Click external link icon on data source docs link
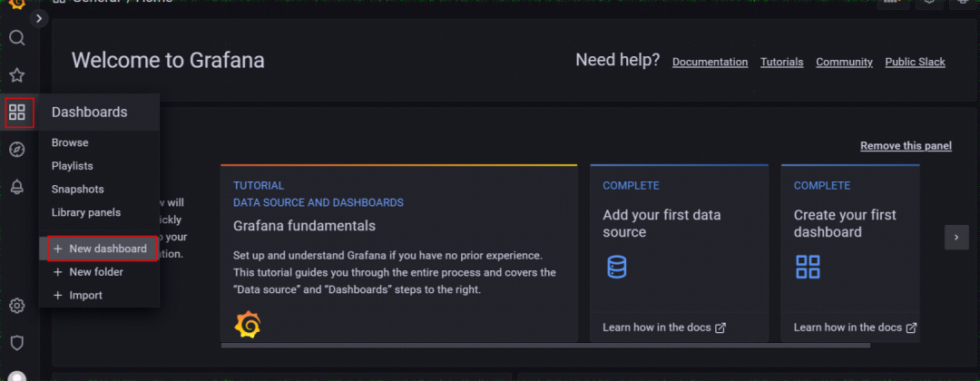 (x=720, y=327)
